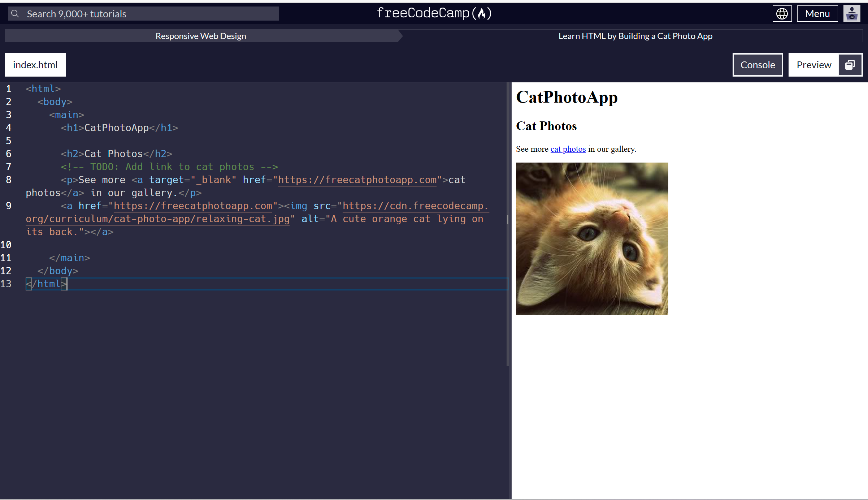Screen dimensions: 868x500
Task: Click the TODO comment on line 7
Action: 169,167
